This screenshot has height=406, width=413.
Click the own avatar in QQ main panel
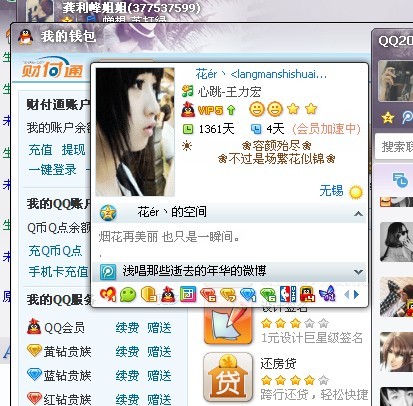click(x=396, y=81)
